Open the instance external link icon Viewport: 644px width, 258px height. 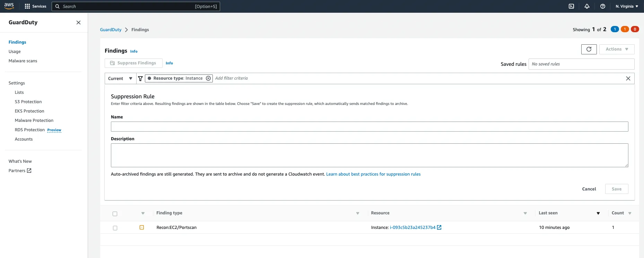tap(439, 228)
